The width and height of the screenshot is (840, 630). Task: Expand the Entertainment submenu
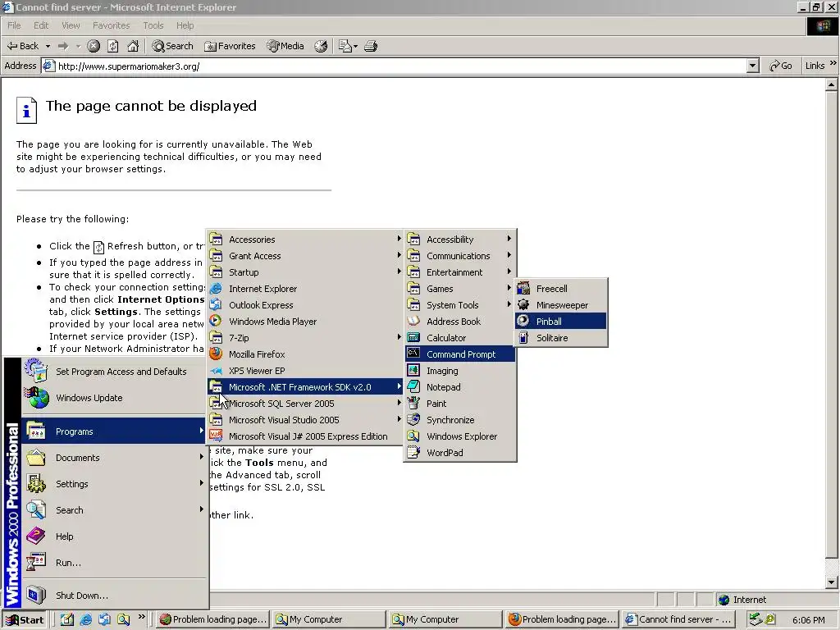click(460, 272)
